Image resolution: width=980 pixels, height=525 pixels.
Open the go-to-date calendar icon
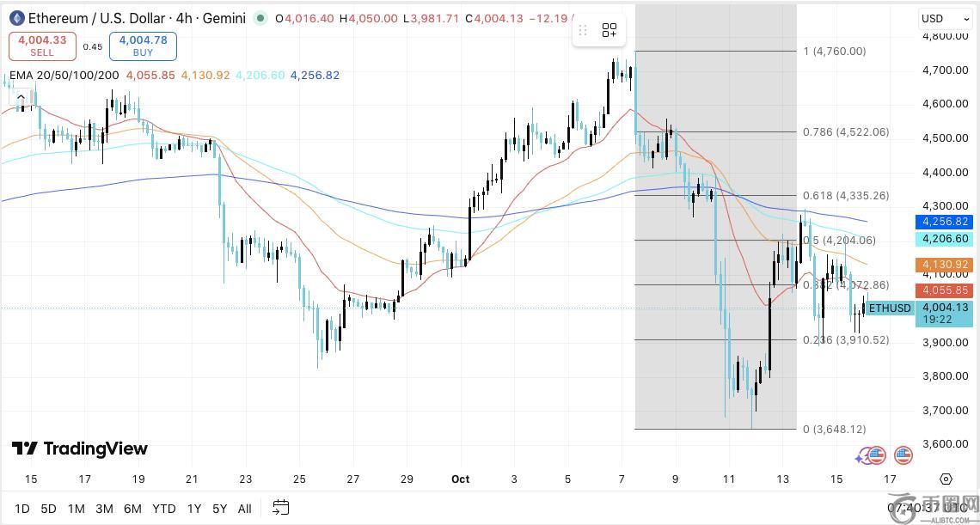[x=280, y=508]
